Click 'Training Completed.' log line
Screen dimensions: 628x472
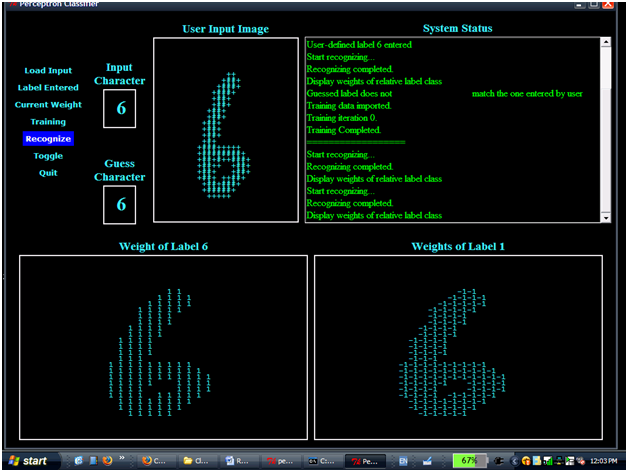pos(344,130)
